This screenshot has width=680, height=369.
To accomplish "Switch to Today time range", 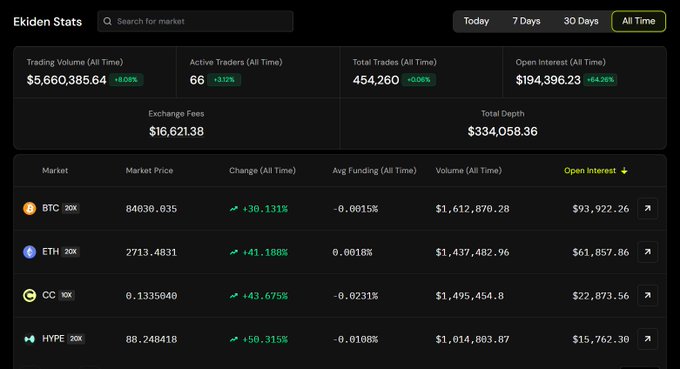I will [x=476, y=21].
